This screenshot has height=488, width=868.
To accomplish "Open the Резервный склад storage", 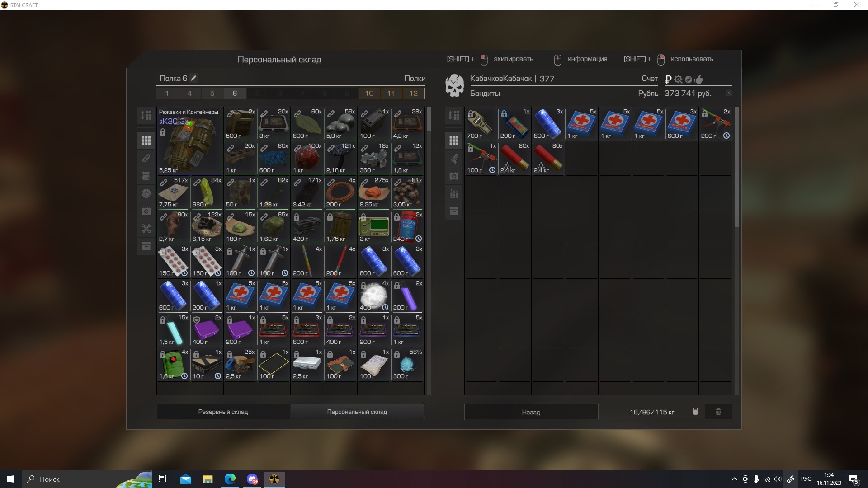I will coord(223,412).
